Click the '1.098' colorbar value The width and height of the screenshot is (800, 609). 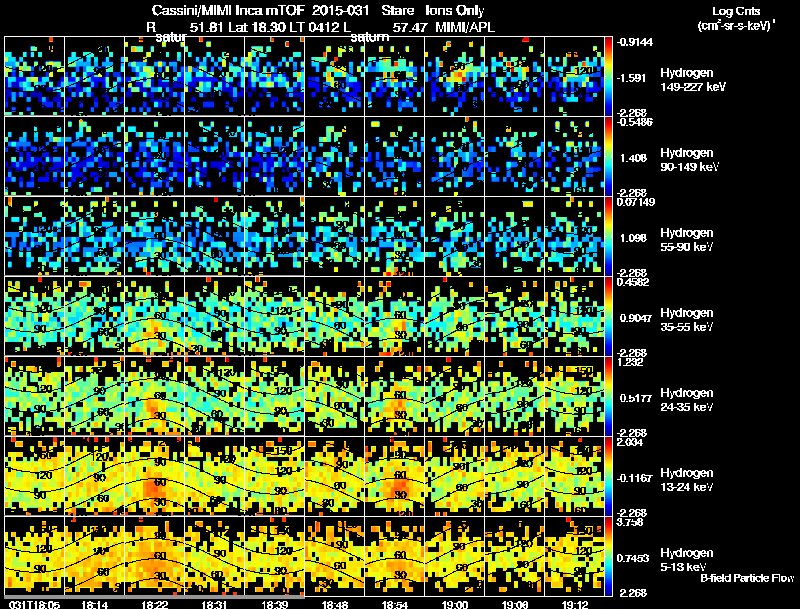tap(633, 238)
